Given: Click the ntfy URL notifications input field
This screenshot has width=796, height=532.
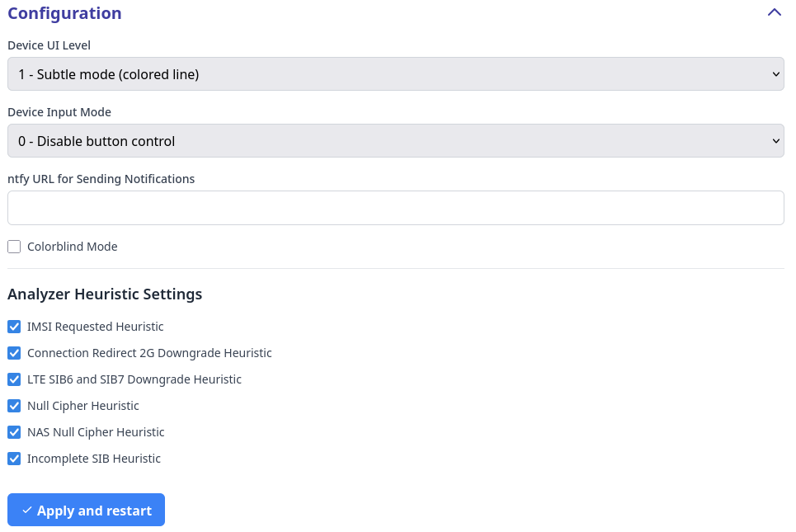Looking at the screenshot, I should 396,207.
